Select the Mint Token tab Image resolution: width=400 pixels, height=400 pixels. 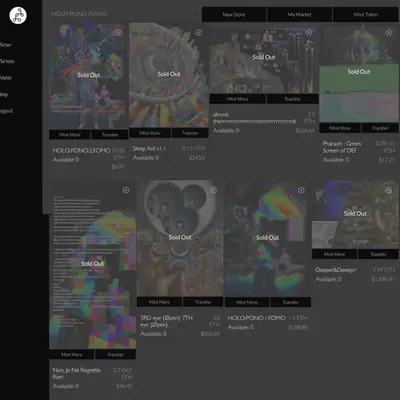pyautogui.click(x=366, y=15)
